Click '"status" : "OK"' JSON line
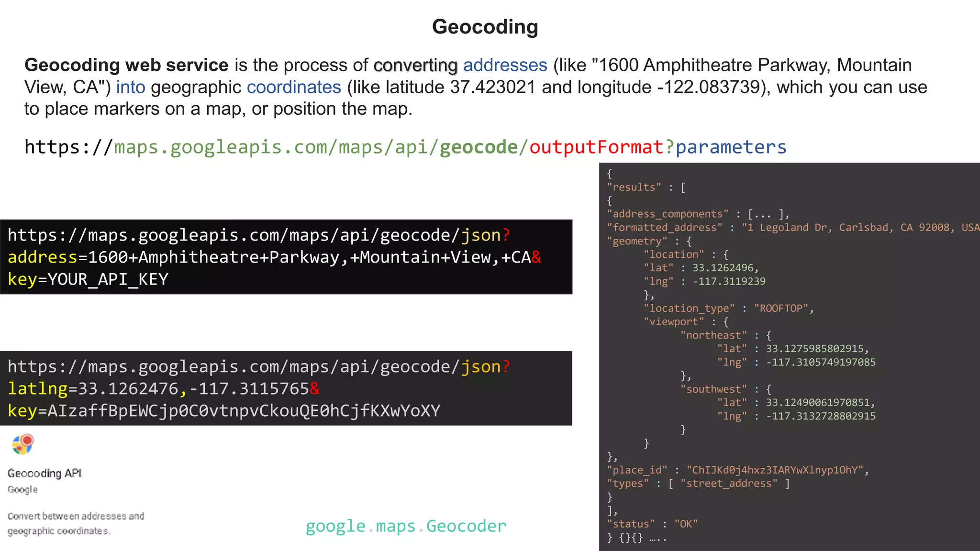 pyautogui.click(x=652, y=524)
